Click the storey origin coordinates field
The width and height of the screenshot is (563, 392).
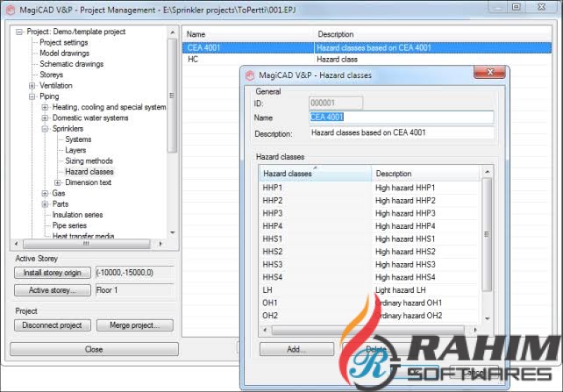pyautogui.click(x=135, y=273)
